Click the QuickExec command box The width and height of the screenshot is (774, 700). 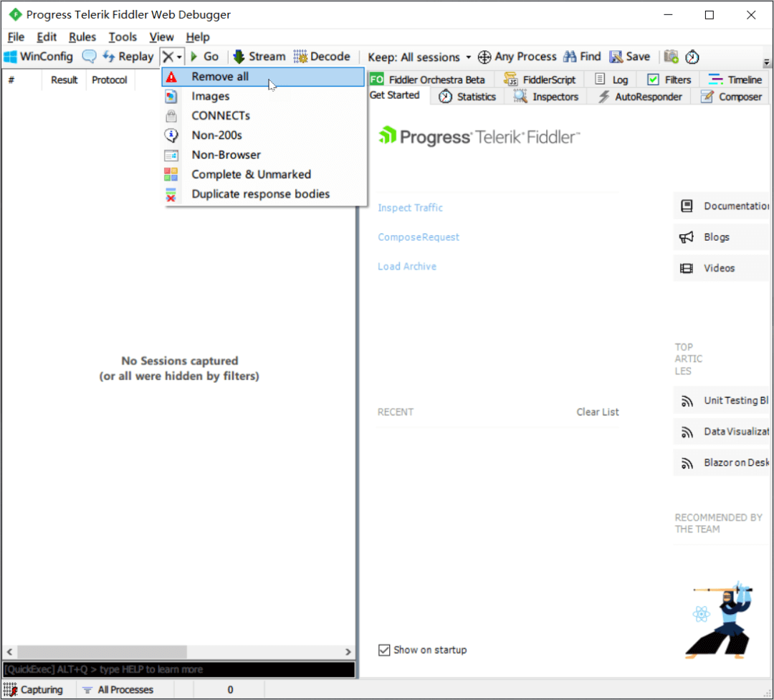coord(178,670)
